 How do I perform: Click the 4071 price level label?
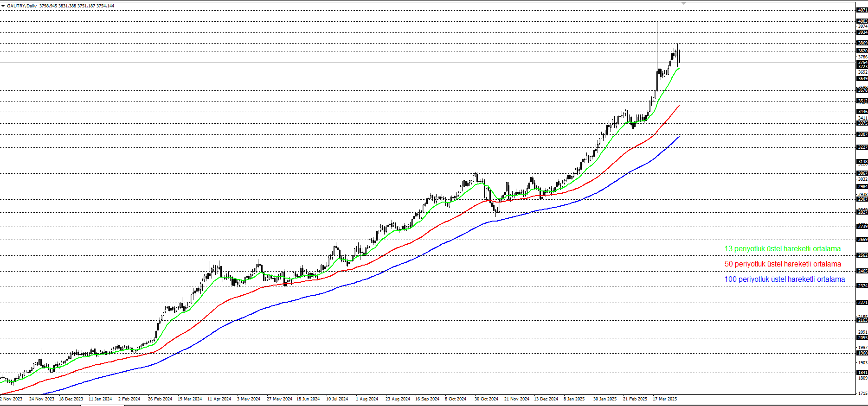pos(862,10)
